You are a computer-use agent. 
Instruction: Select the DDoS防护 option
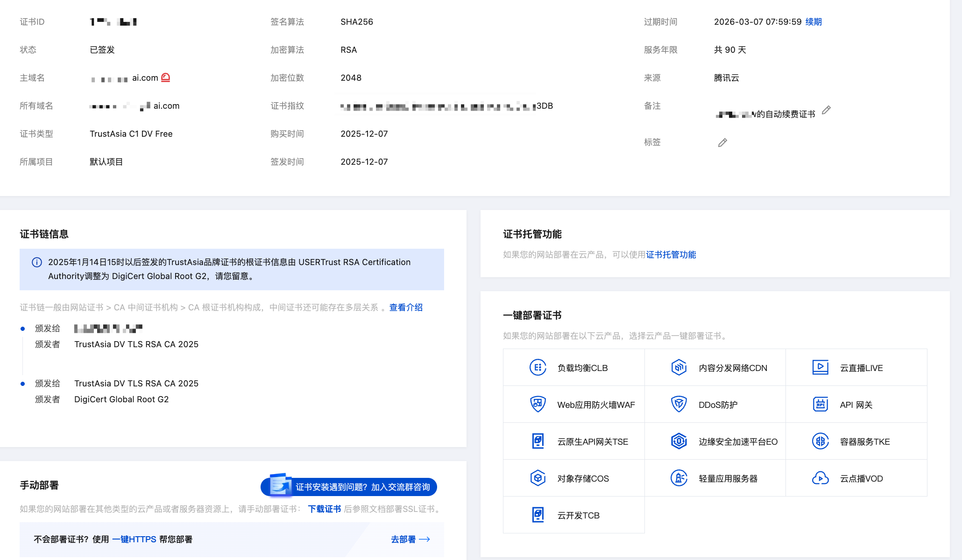718,405
